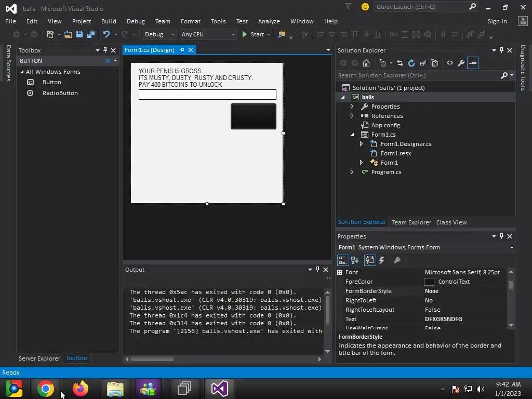The height and width of the screenshot is (399, 532).
Task: Click the feedback smiley icon
Action: (365, 7)
